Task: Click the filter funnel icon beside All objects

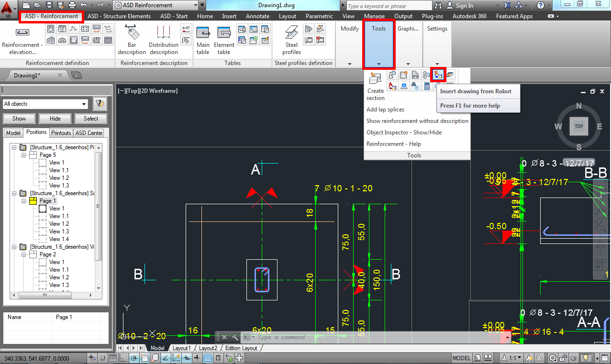Action: point(100,104)
